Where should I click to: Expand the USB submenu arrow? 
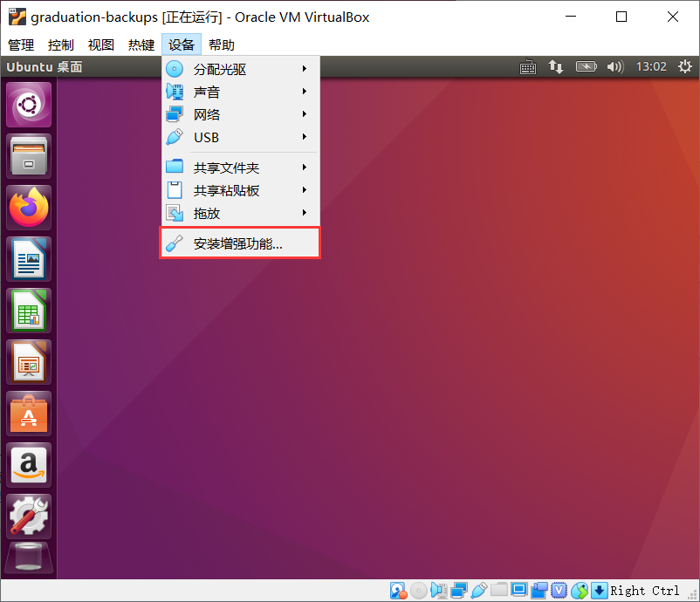click(305, 137)
